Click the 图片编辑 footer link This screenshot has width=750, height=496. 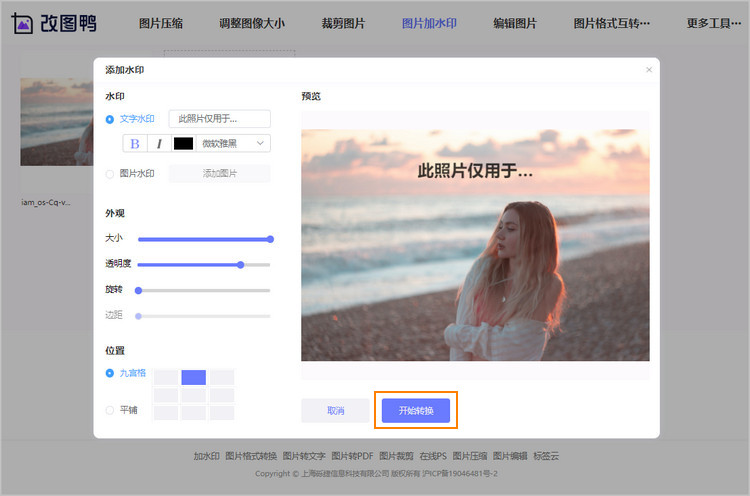click(510, 456)
